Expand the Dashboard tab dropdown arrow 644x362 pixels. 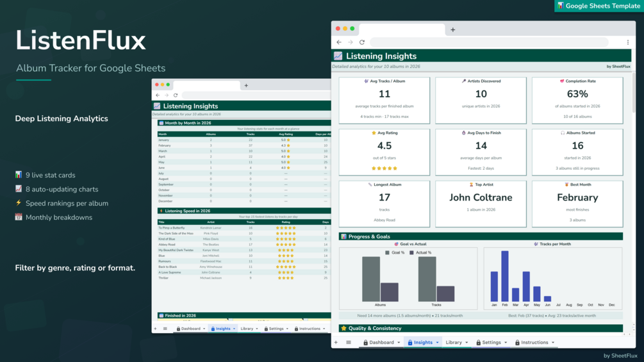pyautogui.click(x=399, y=343)
